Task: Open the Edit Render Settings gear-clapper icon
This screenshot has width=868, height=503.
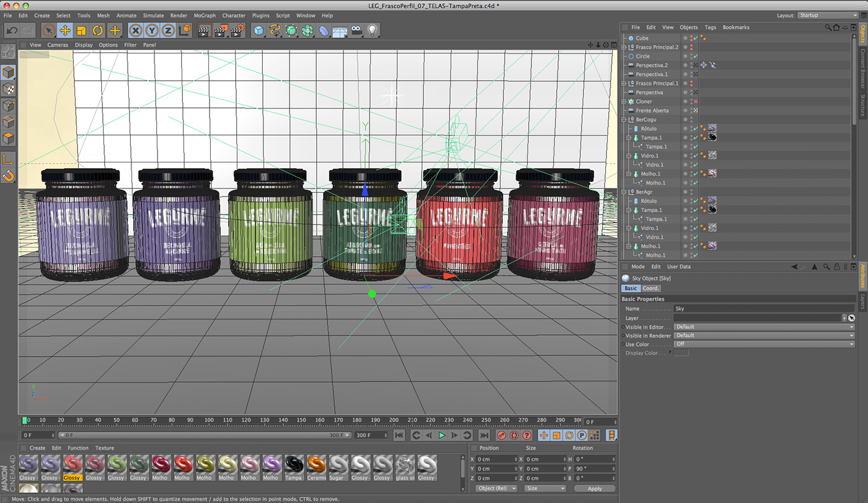Action: (237, 30)
